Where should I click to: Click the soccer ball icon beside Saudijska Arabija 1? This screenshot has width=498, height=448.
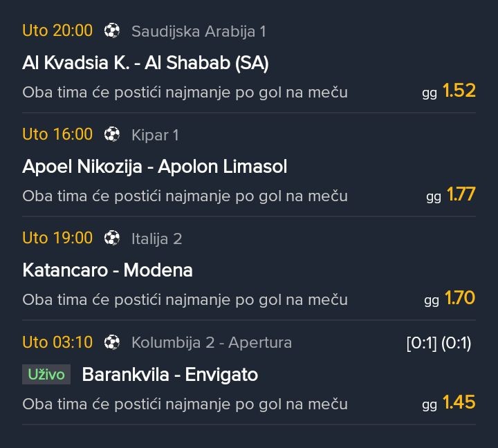(x=112, y=30)
